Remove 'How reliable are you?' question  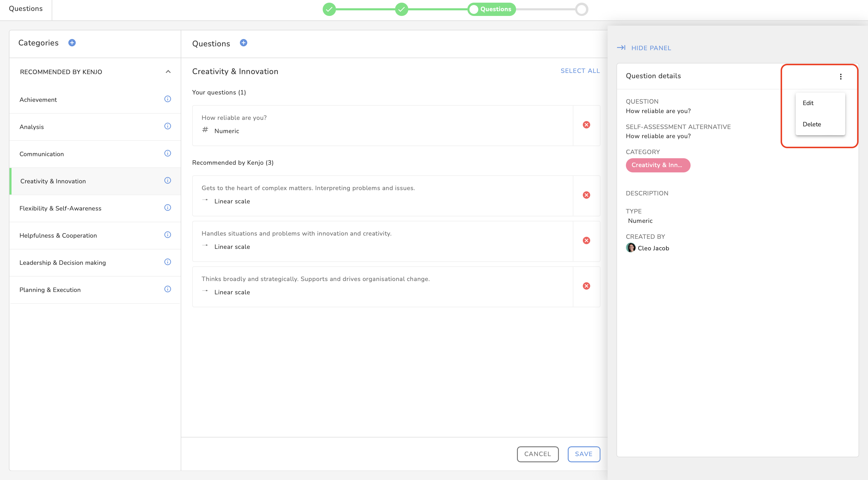586,125
